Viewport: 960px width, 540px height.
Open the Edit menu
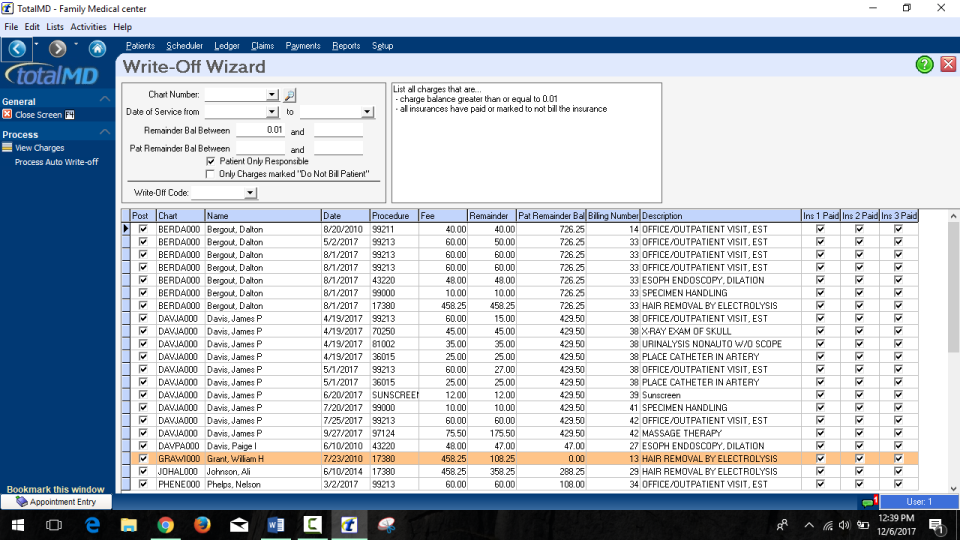(32, 27)
